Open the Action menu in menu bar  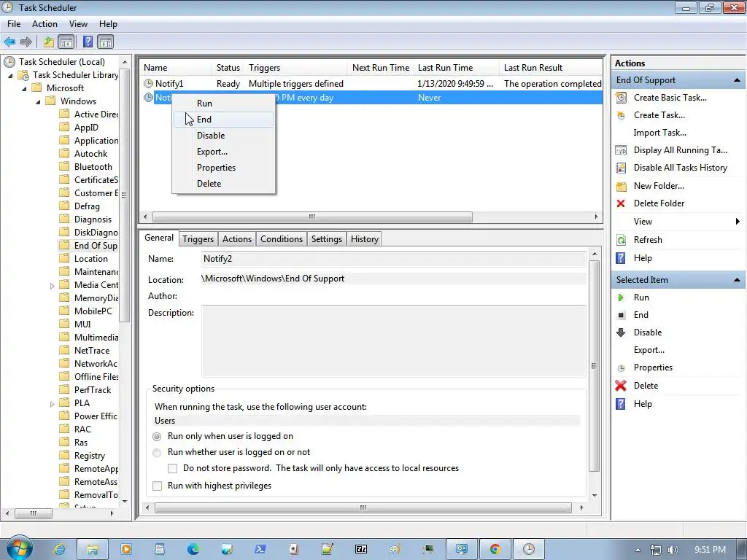click(44, 24)
